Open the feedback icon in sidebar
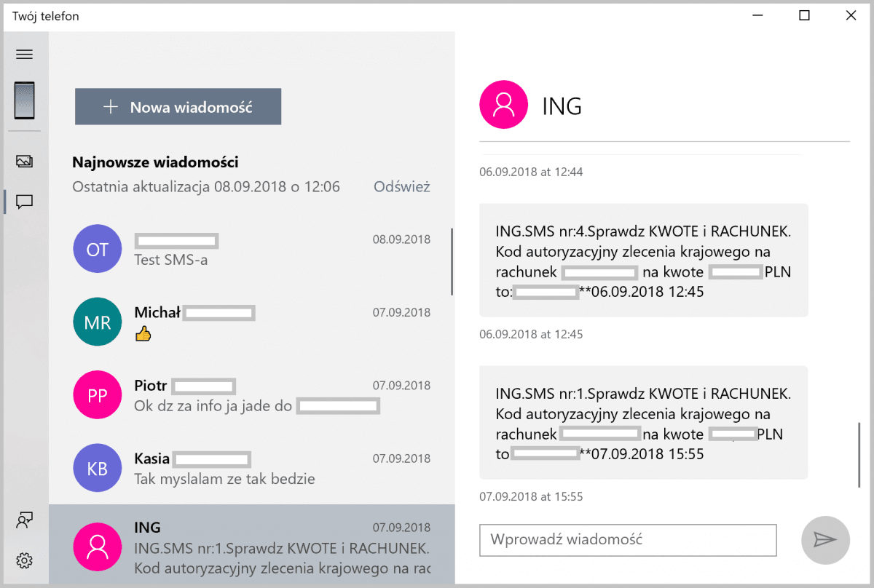The width and height of the screenshot is (874, 588). (25, 520)
